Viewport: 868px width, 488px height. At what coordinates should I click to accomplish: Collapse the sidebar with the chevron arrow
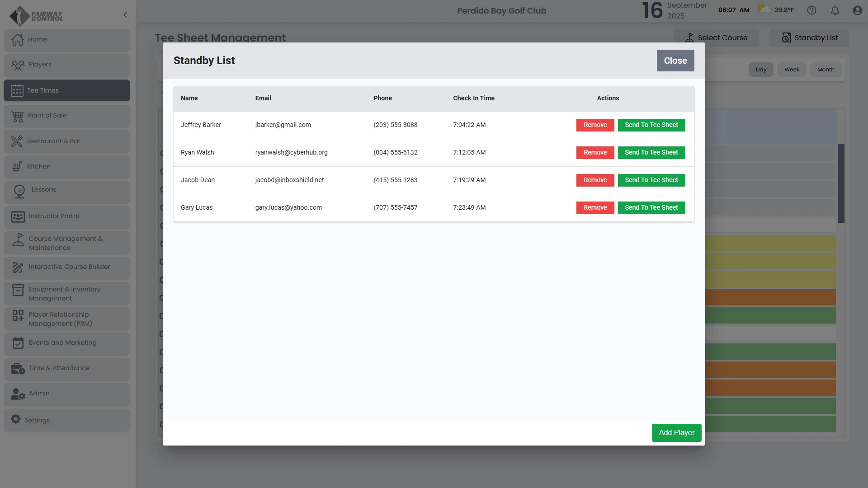(125, 15)
